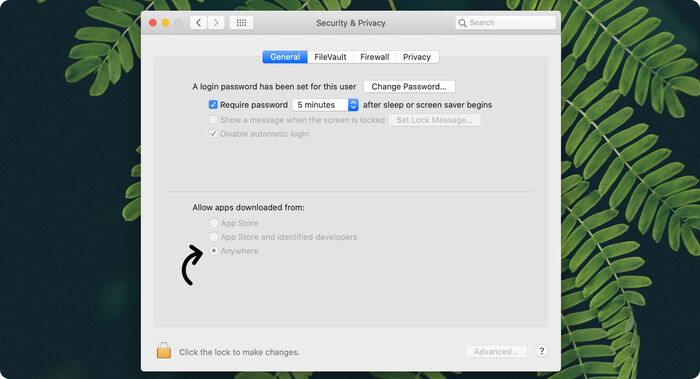Viewport: 700px width, 379px height.
Task: Enable Show a message when screen is locked
Action: click(x=213, y=120)
